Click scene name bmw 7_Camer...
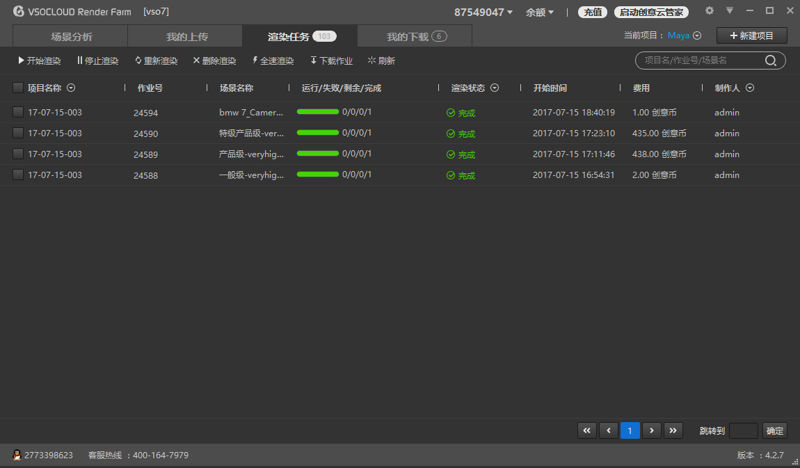Screen dimensions: 800x468 (251, 112)
